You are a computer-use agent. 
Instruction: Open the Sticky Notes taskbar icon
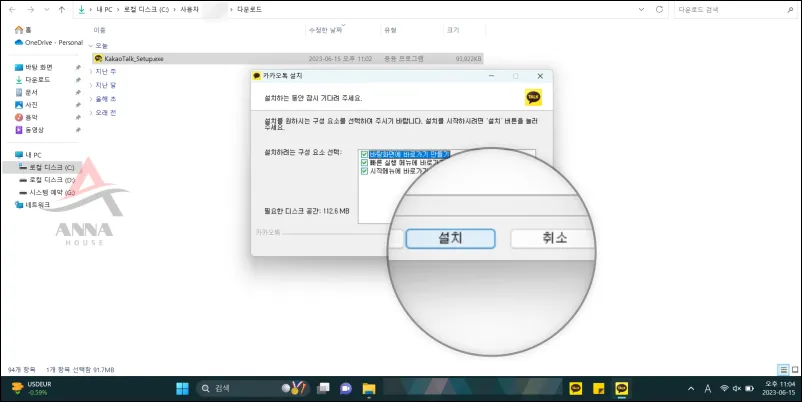599,389
